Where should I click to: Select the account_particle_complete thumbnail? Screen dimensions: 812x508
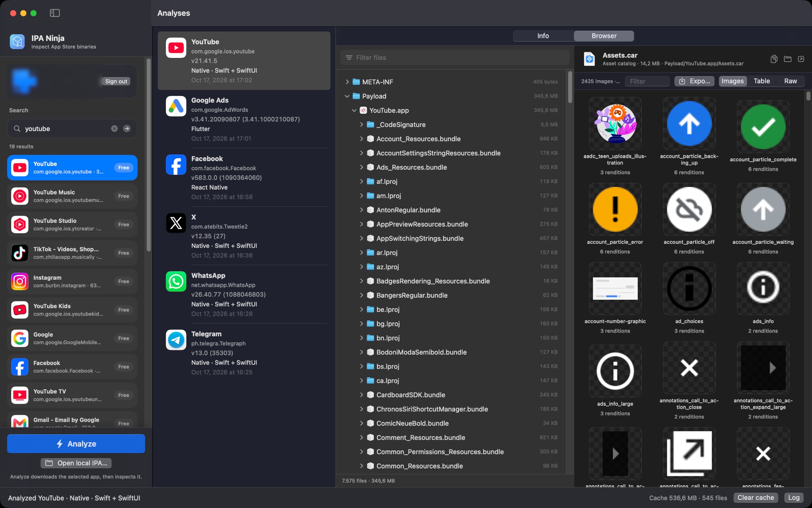coord(763,127)
